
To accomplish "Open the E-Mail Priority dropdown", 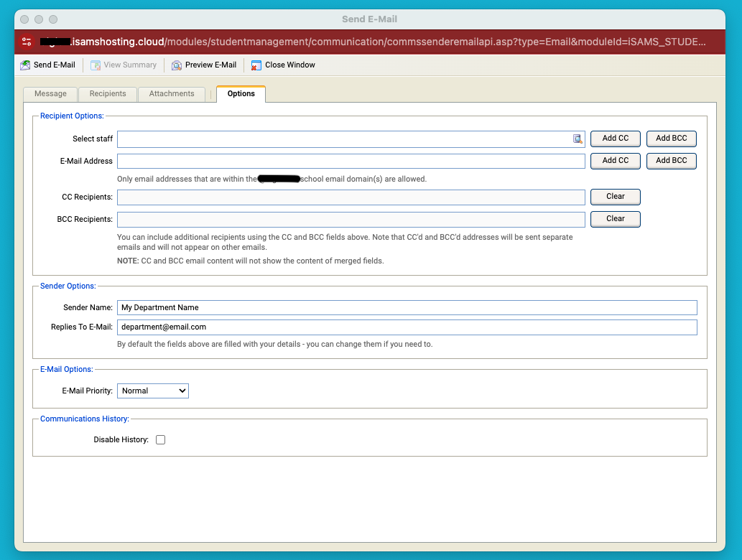I will click(153, 391).
